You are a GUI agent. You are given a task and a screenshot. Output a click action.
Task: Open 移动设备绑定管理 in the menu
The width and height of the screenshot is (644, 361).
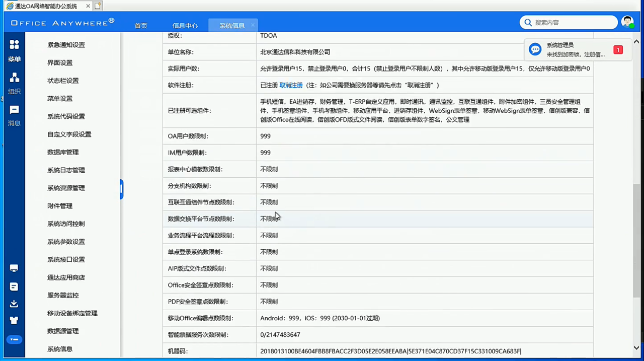point(72,313)
